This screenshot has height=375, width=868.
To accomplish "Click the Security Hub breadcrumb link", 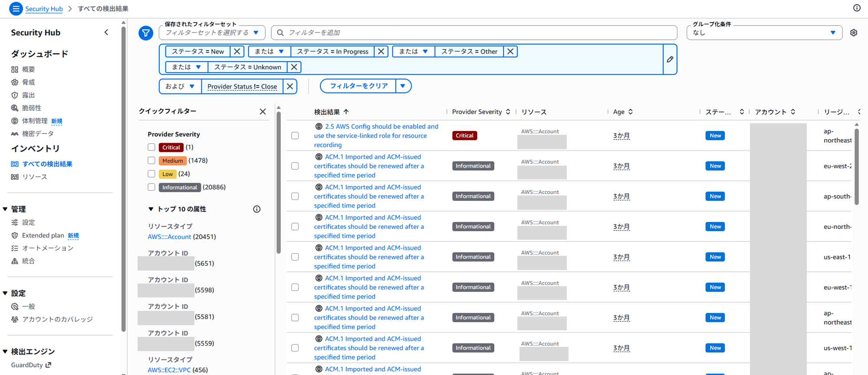I will [44, 9].
